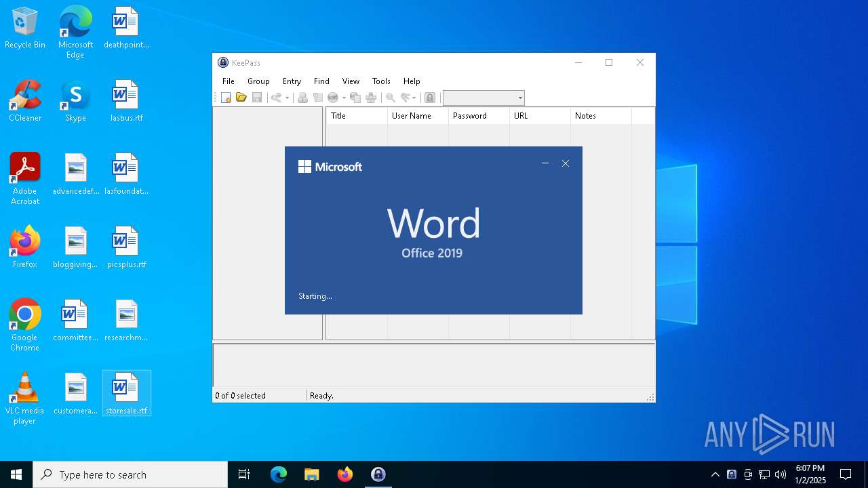This screenshot has width=868, height=488.
Task: Sort by the User Name column header
Action: coord(418,116)
